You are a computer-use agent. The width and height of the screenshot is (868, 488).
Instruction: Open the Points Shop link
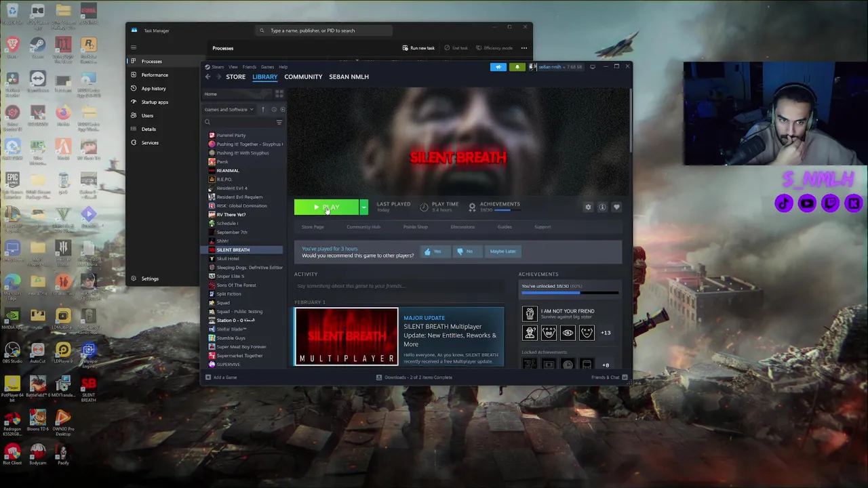[x=416, y=227]
